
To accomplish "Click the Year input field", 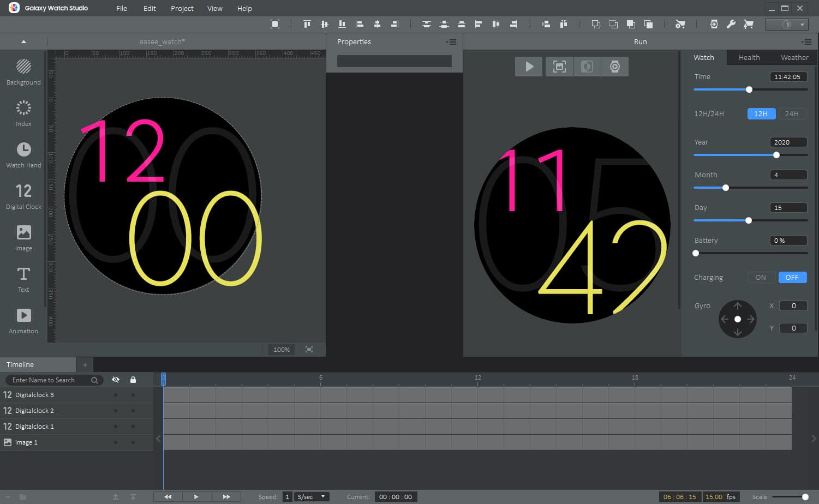I will (788, 142).
